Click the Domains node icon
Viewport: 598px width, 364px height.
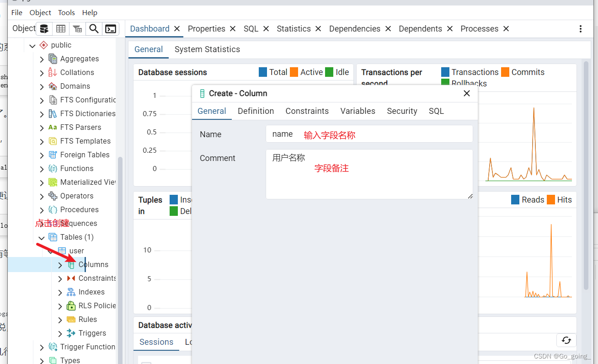pos(53,86)
